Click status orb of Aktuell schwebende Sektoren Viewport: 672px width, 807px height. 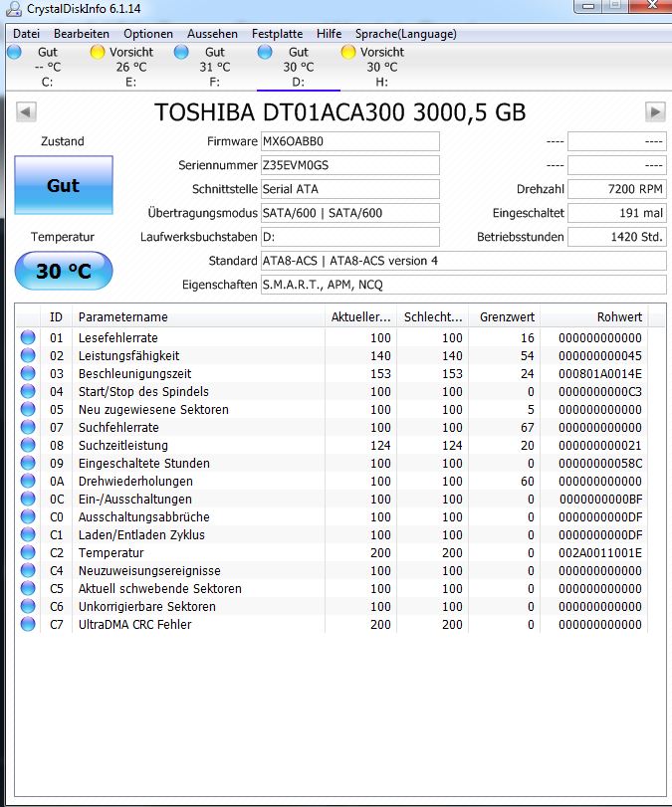click(28, 588)
